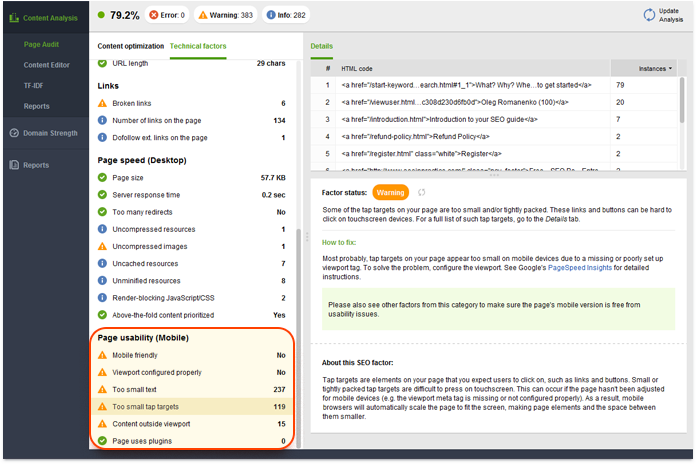Image resolution: width=696 pixels, height=464 pixels.
Task: Select the Register link table row
Action: click(x=494, y=154)
